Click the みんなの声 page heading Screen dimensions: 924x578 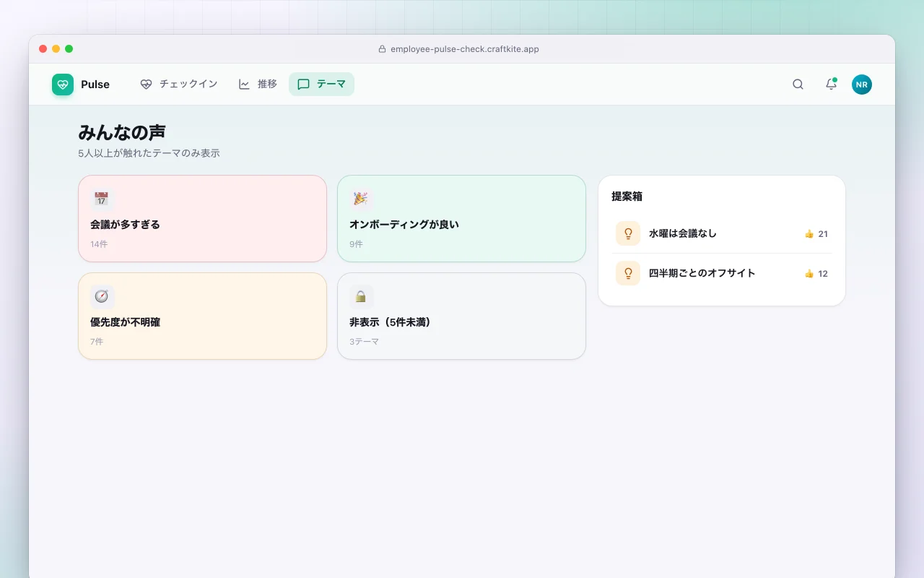[122, 132]
